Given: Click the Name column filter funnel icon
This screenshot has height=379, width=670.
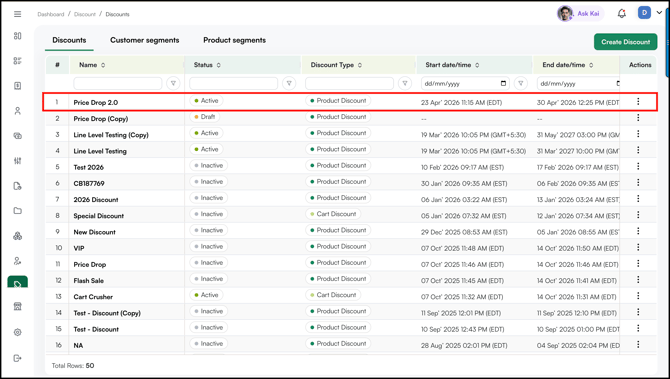Looking at the screenshot, I should click(173, 83).
